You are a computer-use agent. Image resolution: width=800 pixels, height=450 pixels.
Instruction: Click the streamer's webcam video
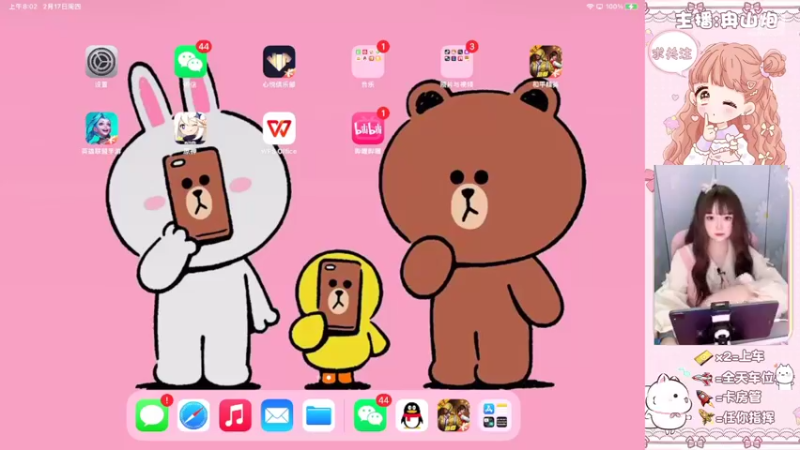coord(721,255)
